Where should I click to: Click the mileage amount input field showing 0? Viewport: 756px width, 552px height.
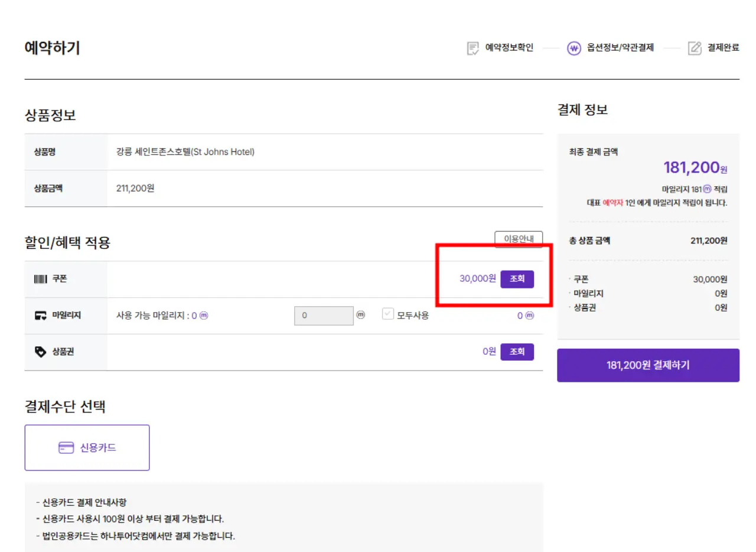[x=324, y=316]
